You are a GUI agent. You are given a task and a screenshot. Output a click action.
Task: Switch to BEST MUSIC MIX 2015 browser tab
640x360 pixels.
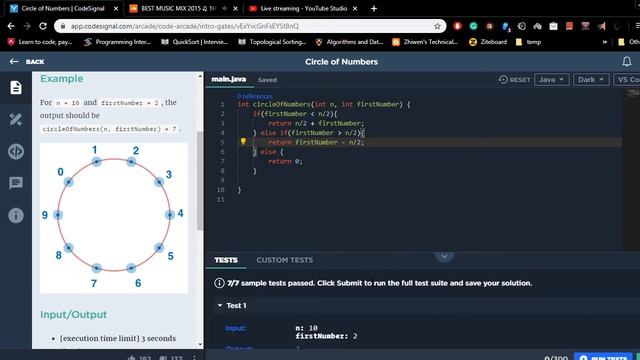178,8
